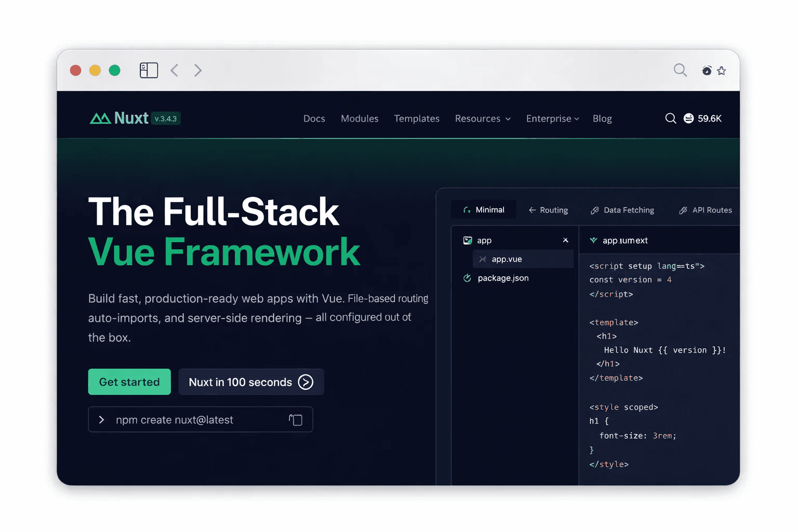798x532 pixels.
Task: Select the app.vue file entry
Action: coord(507,259)
